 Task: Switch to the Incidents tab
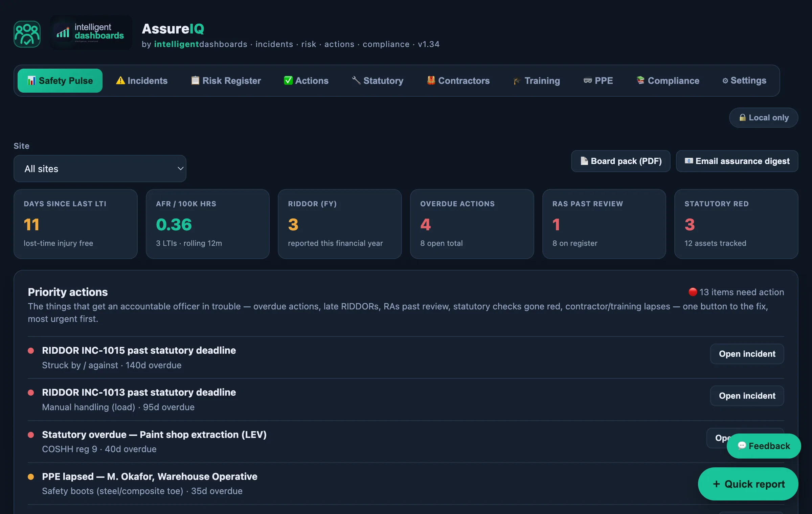142,80
